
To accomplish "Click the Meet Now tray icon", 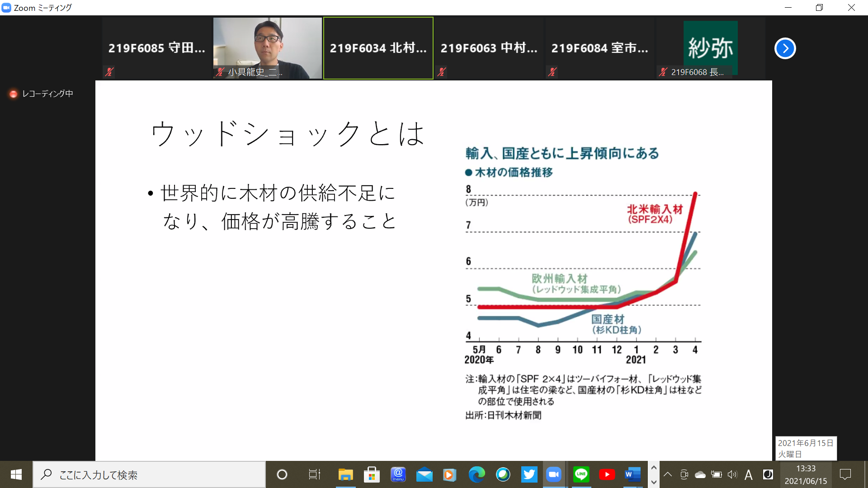I will coord(684,474).
